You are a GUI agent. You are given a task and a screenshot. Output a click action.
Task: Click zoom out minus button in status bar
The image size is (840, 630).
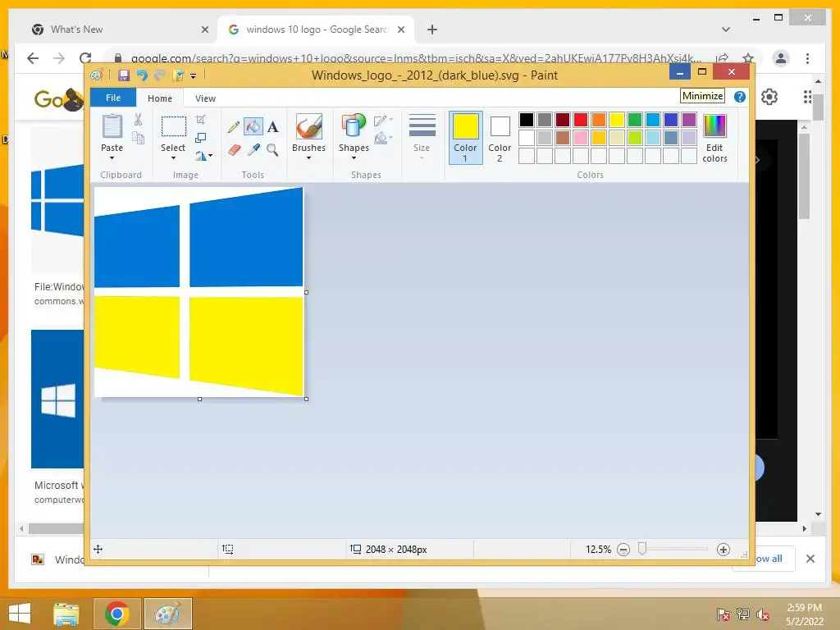[x=623, y=550]
